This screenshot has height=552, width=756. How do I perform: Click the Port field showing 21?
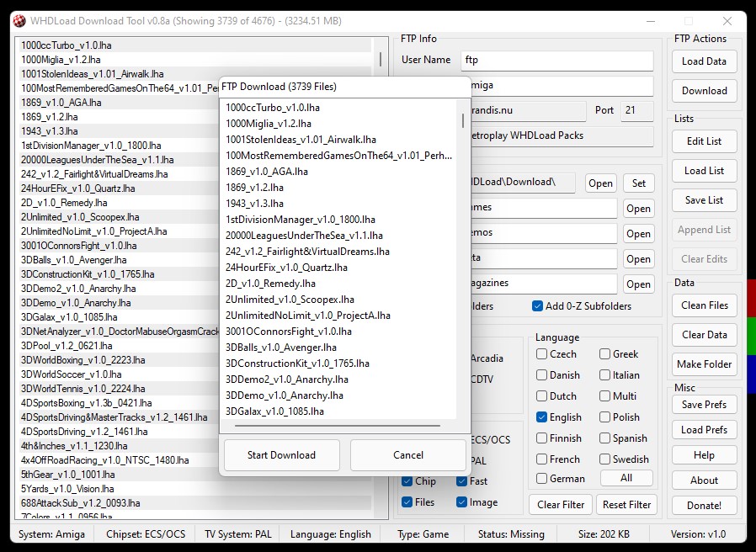coord(637,110)
